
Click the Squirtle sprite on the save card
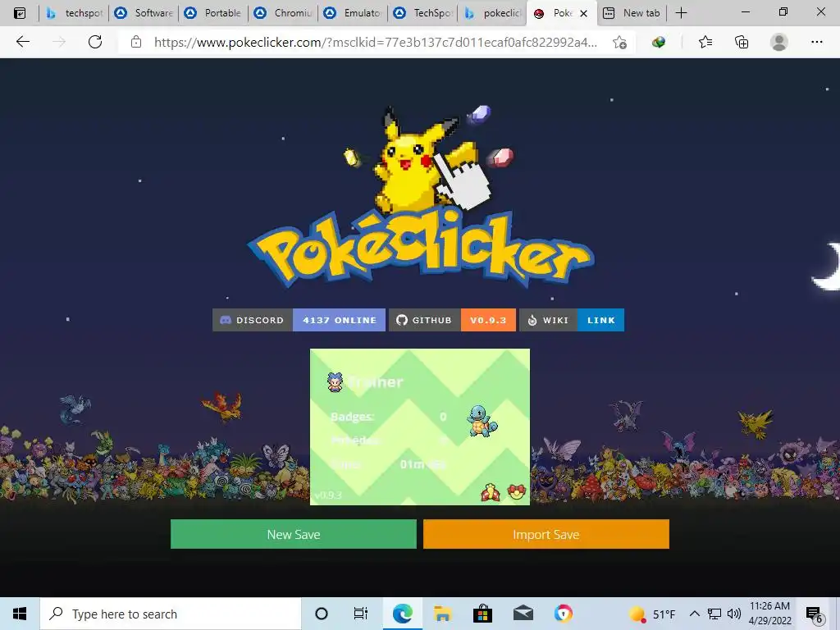click(482, 421)
